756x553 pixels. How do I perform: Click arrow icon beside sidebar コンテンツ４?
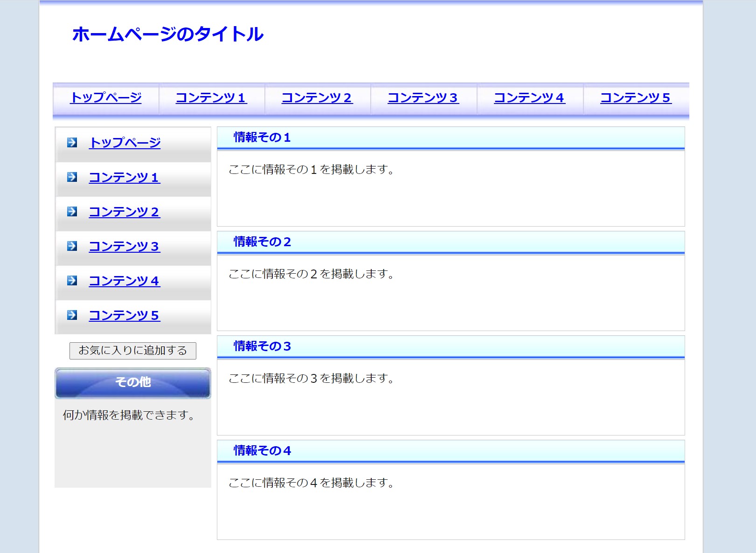[72, 281]
